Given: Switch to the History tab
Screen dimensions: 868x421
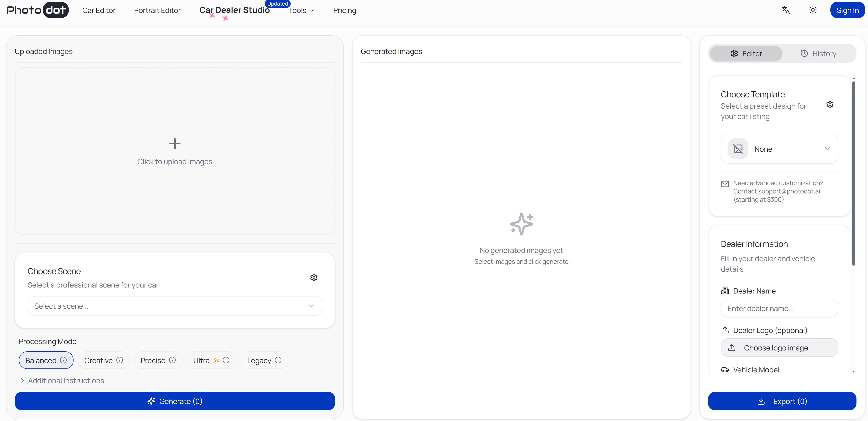Looking at the screenshot, I should (x=818, y=53).
